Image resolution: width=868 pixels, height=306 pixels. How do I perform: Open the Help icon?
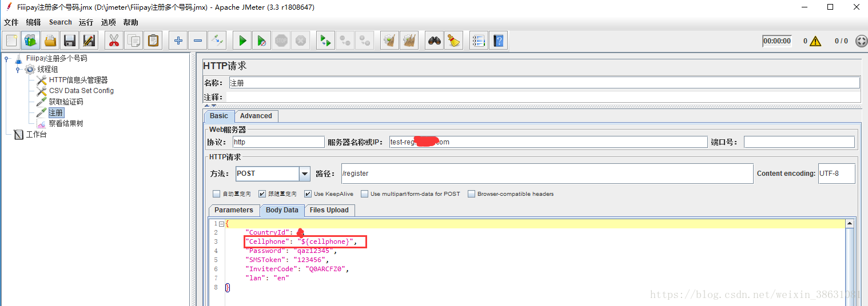[499, 41]
